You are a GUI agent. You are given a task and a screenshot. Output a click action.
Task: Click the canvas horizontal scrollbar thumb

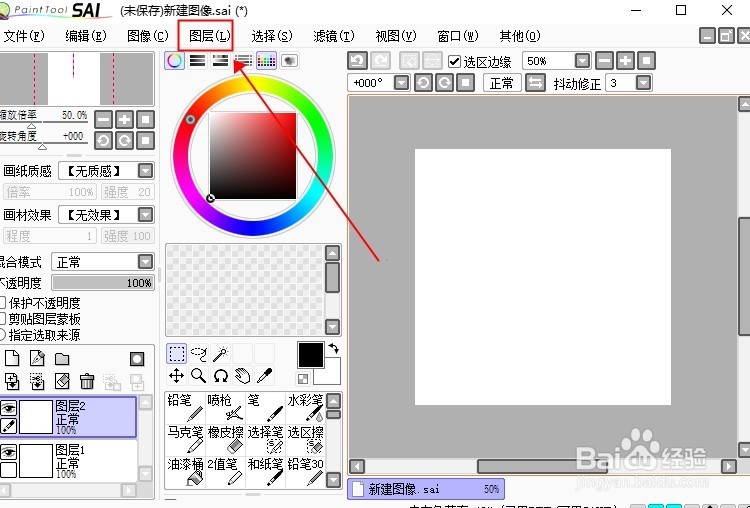point(543,466)
